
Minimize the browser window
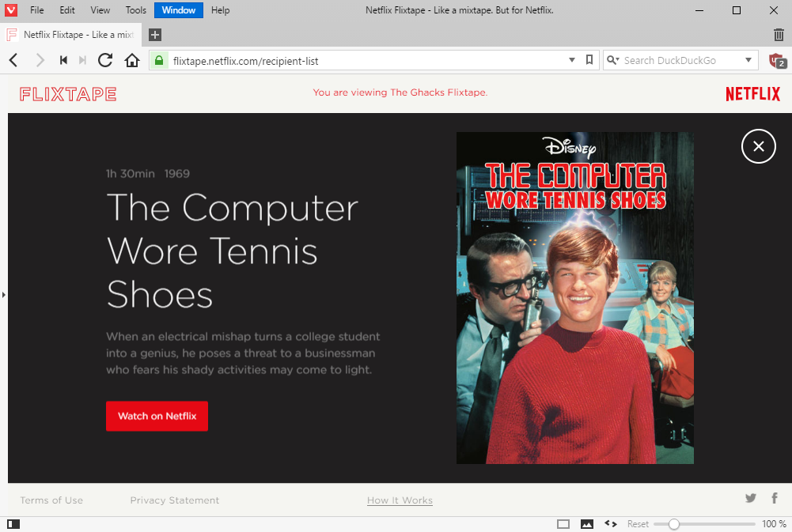point(699,10)
